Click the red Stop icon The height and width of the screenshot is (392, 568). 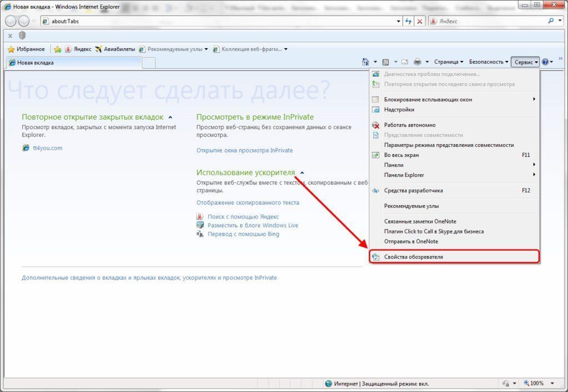click(x=419, y=22)
